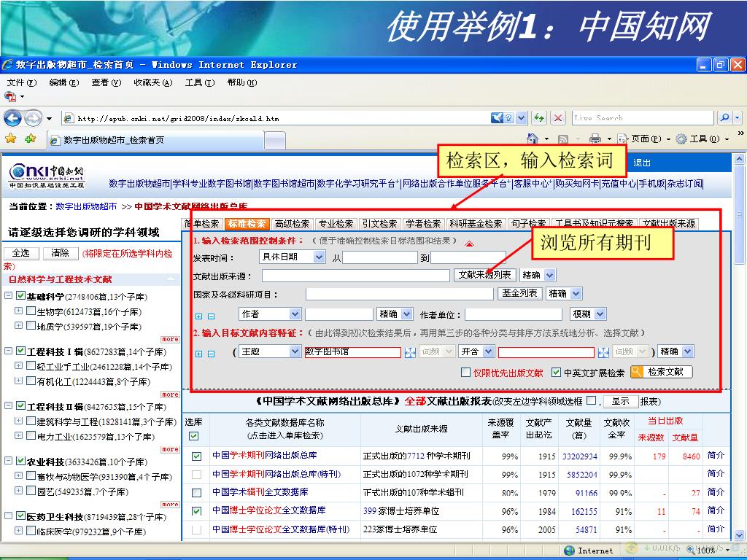Click the page vertical scrollbar thumb
This screenshot has height=560, width=747.
click(x=739, y=214)
